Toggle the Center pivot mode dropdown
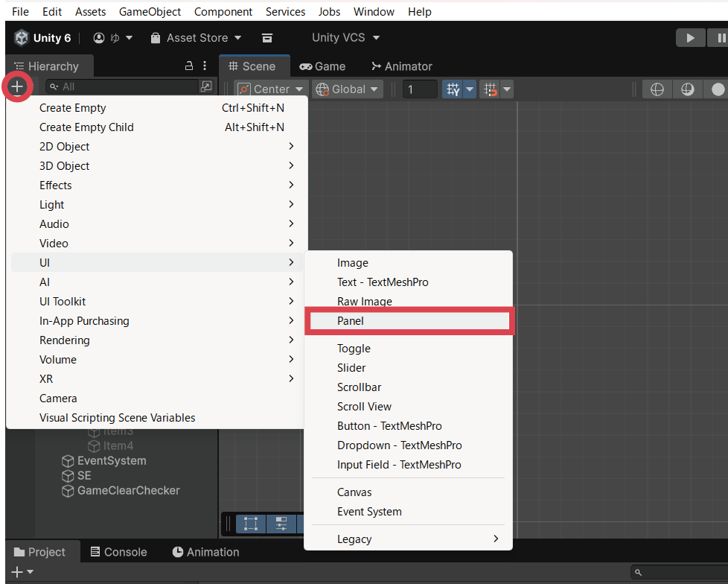The width and height of the screenshot is (728, 584). point(270,89)
